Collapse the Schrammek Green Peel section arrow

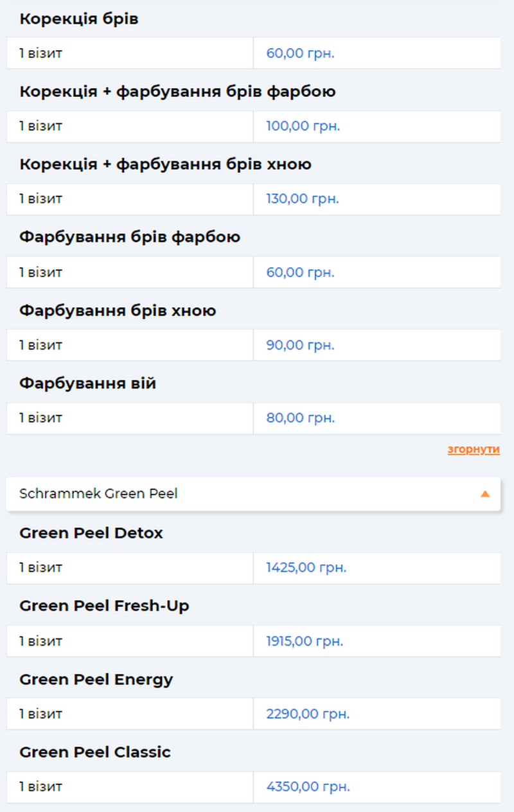point(485,494)
